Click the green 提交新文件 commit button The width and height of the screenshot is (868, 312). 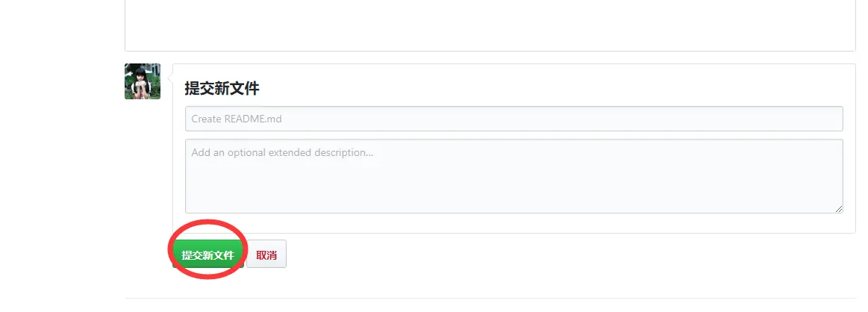(x=208, y=255)
